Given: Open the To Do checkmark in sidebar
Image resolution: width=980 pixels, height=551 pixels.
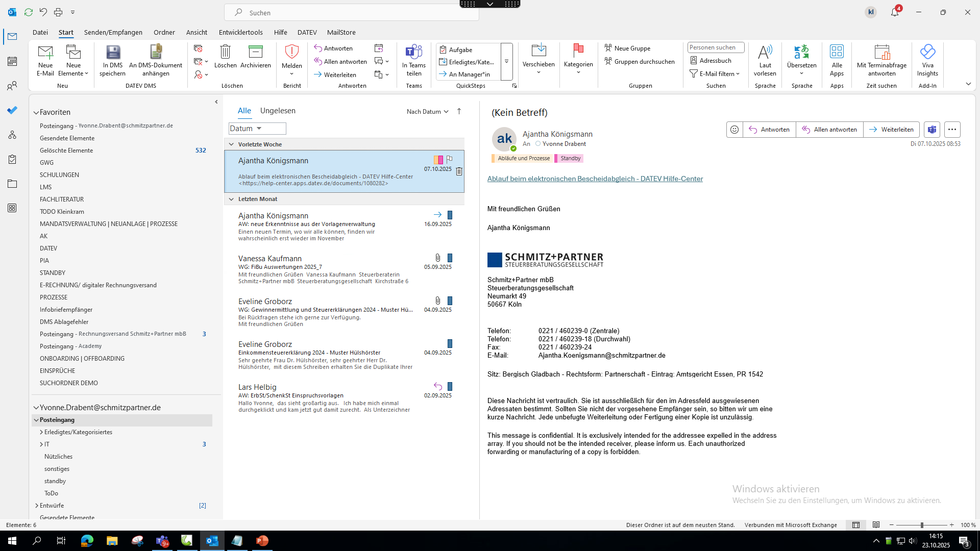Looking at the screenshot, I should coord(12,110).
